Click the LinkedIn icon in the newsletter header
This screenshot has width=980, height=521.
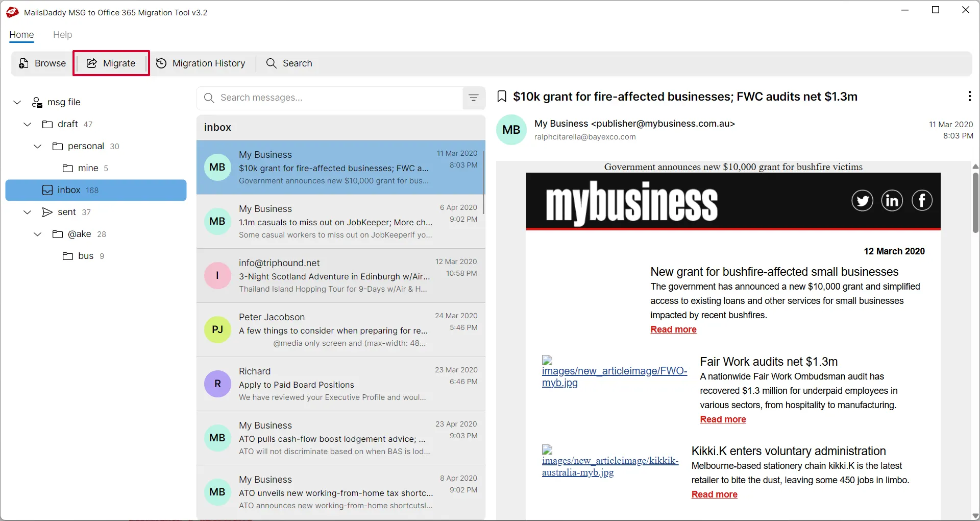click(x=892, y=200)
